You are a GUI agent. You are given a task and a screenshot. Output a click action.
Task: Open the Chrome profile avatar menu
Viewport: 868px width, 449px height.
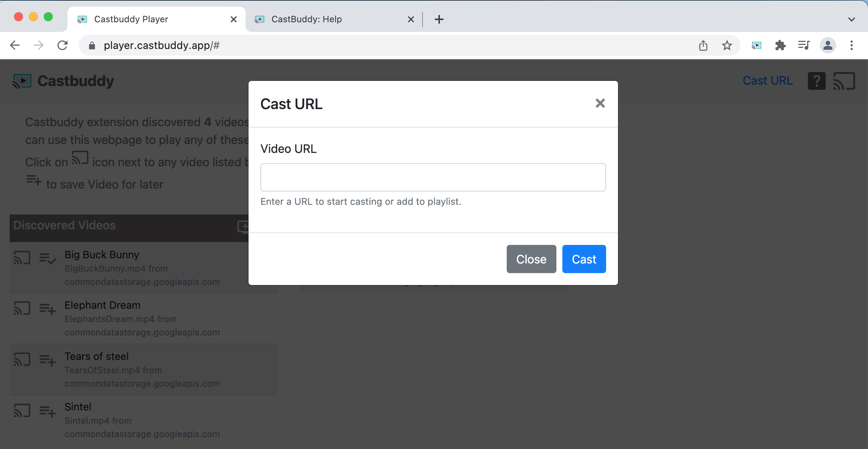[x=828, y=45]
